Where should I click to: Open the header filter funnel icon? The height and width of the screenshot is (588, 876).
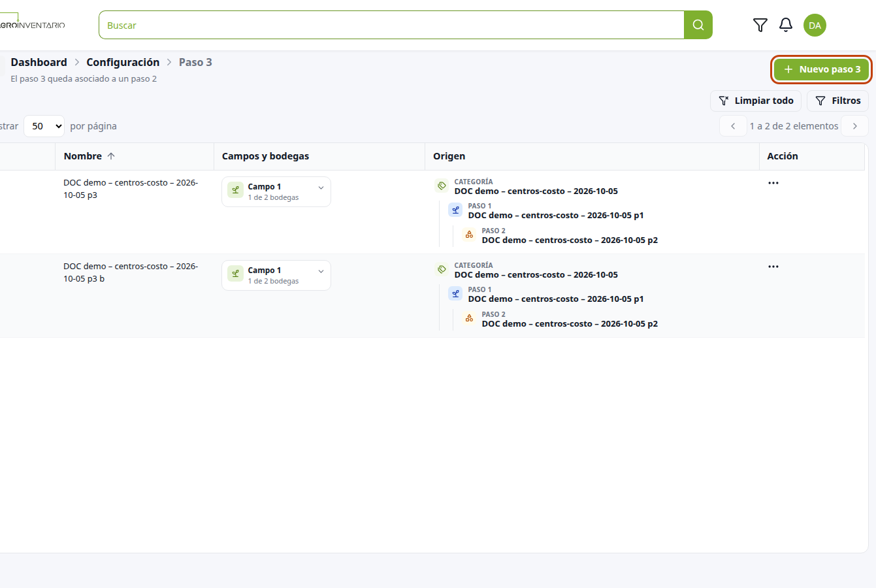point(760,25)
